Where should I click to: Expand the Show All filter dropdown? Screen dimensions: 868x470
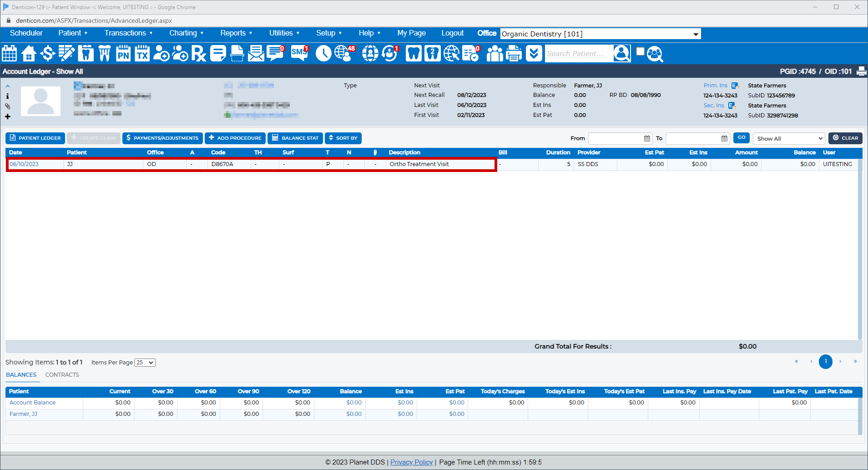(789, 138)
